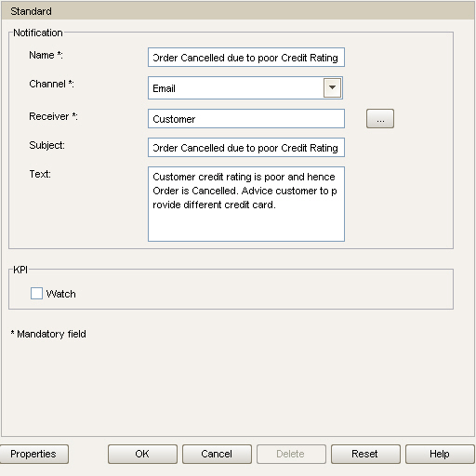
Task: Click the KPI group title
Action: pos(20,270)
